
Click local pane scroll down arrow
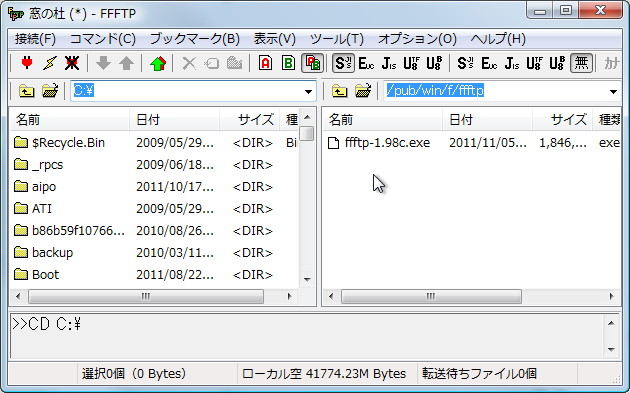(307, 279)
